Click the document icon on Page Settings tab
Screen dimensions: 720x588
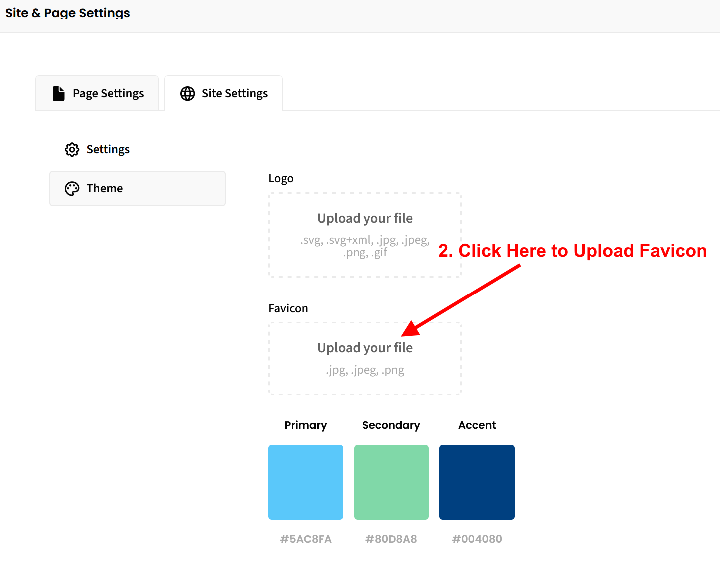(59, 93)
